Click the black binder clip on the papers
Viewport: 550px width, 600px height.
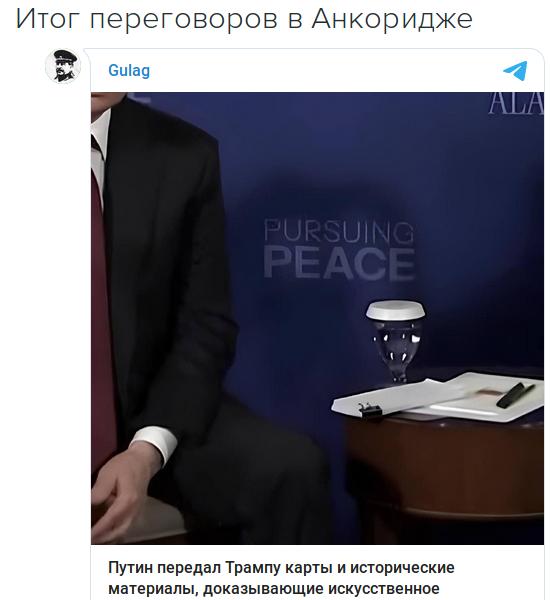click(369, 409)
